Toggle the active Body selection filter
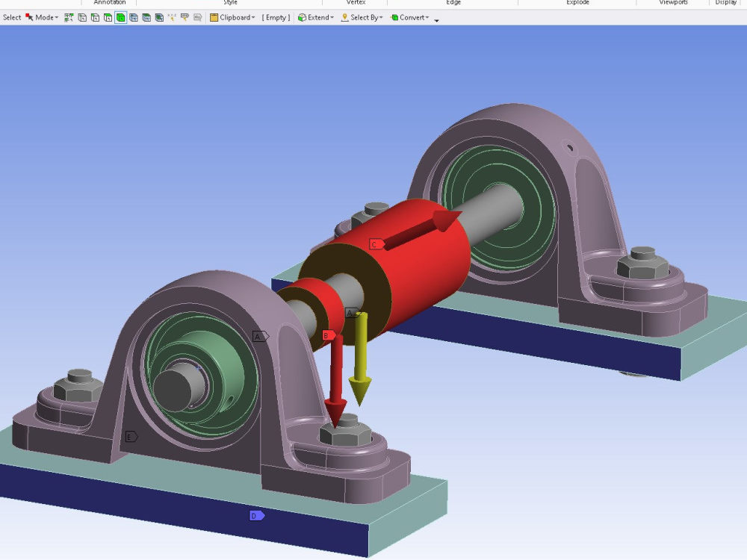 120,18
